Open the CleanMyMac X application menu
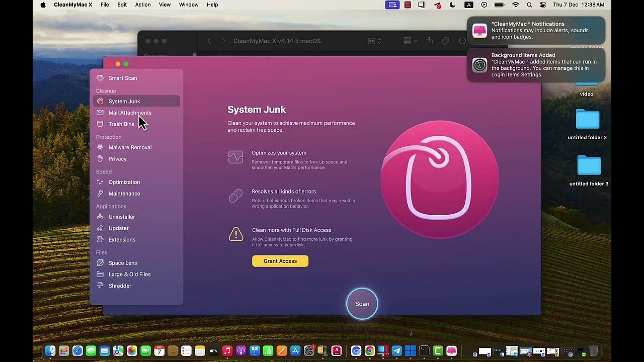Image resolution: width=644 pixels, height=362 pixels. click(x=74, y=5)
